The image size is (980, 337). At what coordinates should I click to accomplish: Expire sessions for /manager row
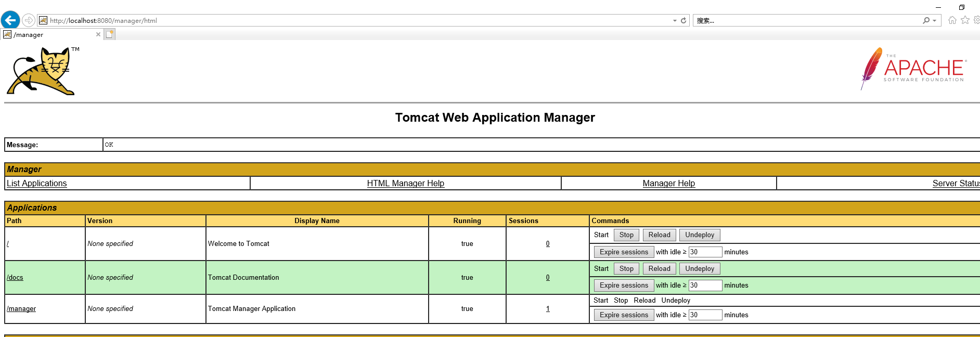tap(624, 315)
